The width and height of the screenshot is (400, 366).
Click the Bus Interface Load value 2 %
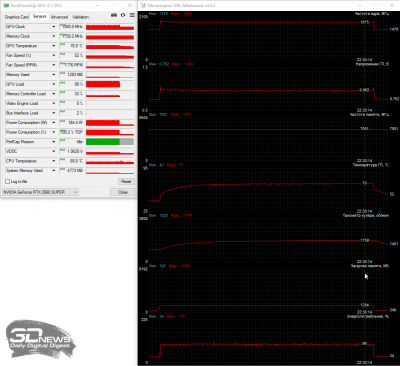click(x=71, y=113)
